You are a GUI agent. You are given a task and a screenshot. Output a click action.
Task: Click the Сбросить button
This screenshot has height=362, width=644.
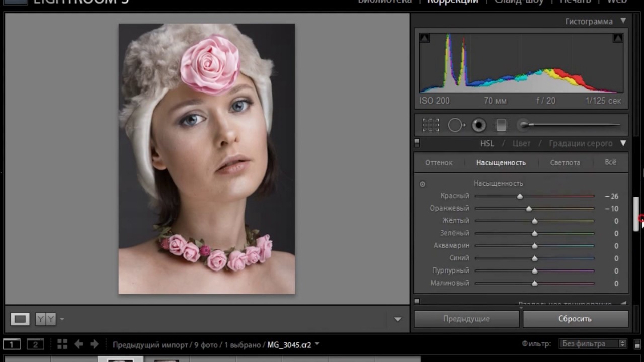[575, 319]
